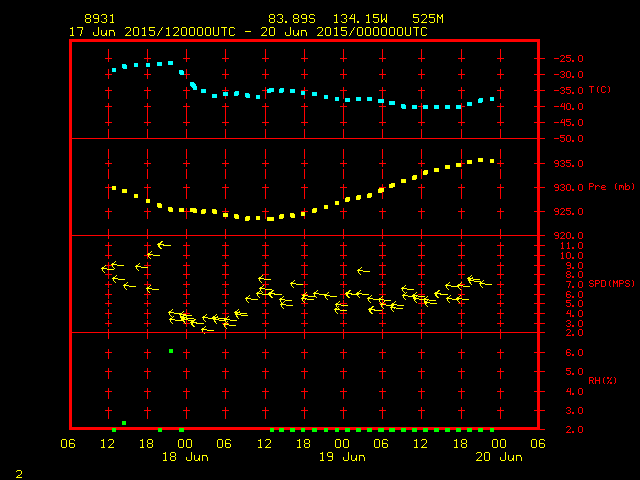Click the first cyan temperature data point
This screenshot has width=640, height=480.
tap(112, 71)
